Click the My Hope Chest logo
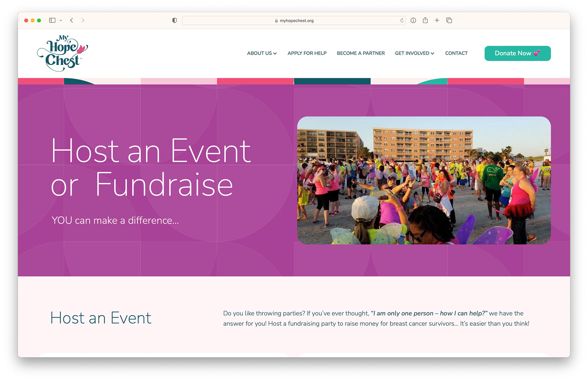Screen dimensions: 588x381 [63, 54]
